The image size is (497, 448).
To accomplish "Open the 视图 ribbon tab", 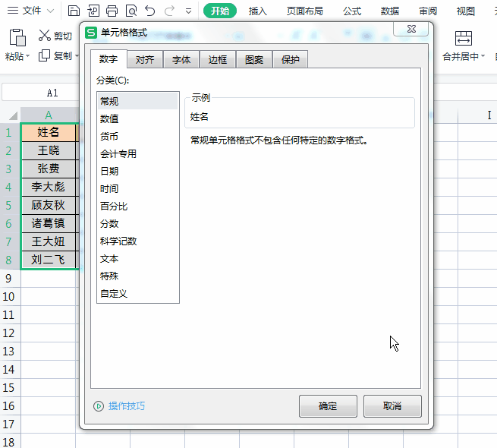I will point(466,11).
